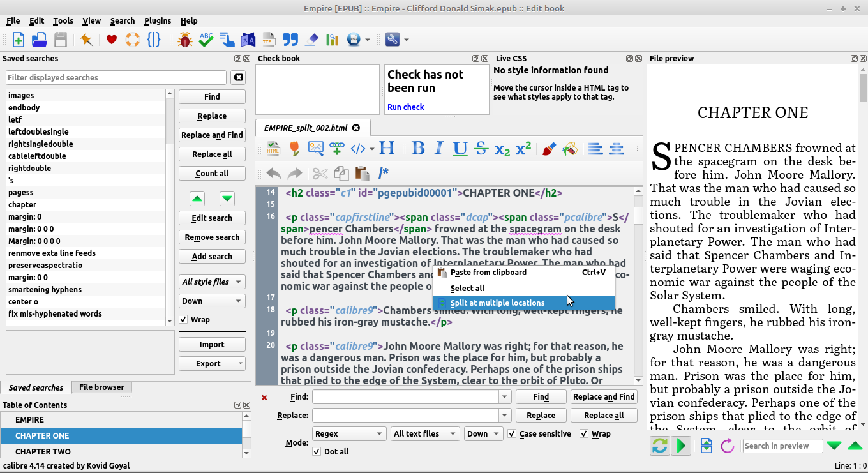Click the Saved searches list scrollbar
Viewport: 868px width, 473px height.
[x=170, y=207]
